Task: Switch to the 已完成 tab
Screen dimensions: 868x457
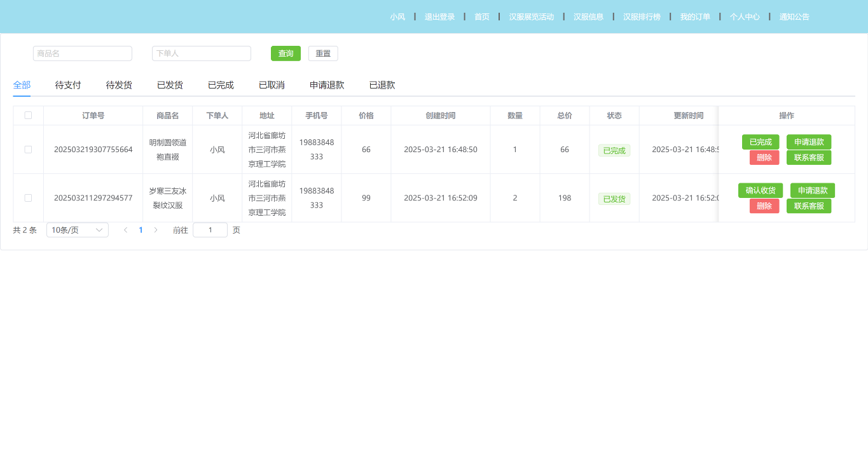Action: (x=221, y=85)
